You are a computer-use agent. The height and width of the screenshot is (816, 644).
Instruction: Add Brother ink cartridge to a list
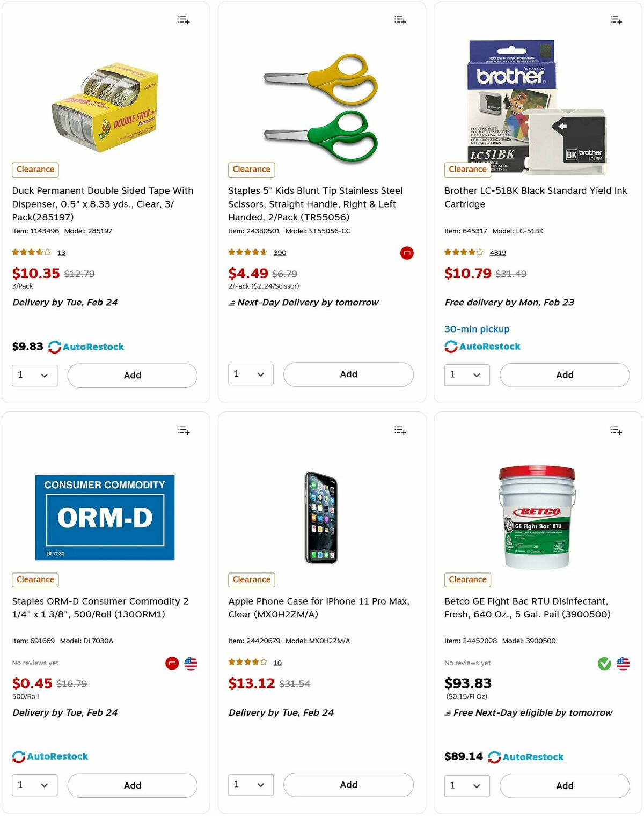click(616, 19)
